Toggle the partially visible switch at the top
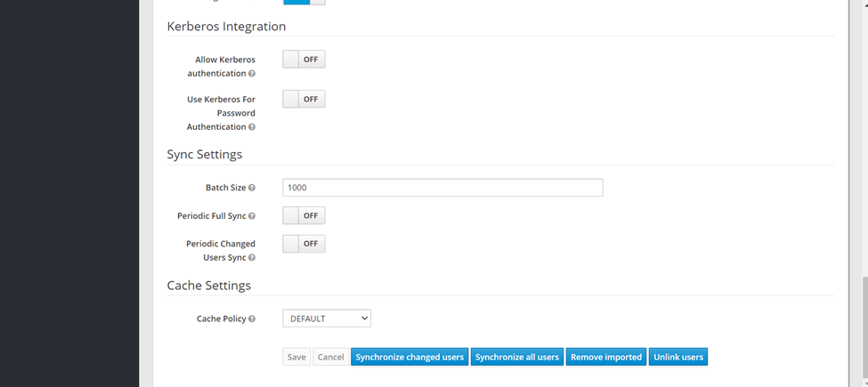Viewport: 868px width, 387px height. coord(304,2)
